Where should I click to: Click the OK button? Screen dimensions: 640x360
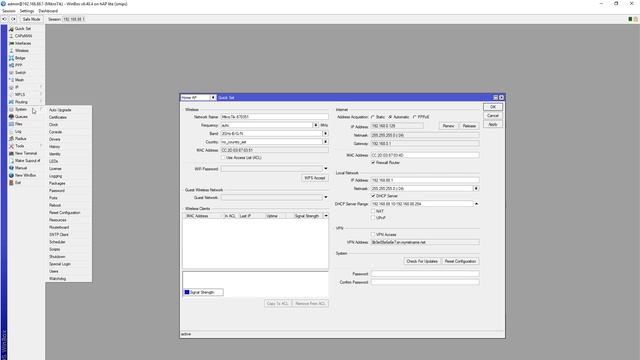(x=493, y=107)
